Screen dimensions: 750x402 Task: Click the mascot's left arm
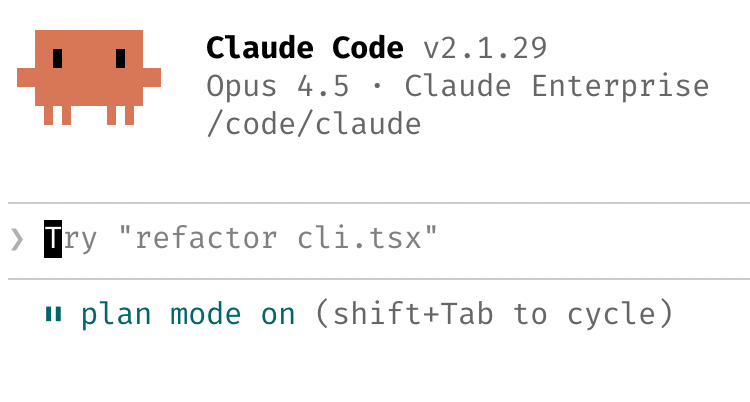(26, 78)
